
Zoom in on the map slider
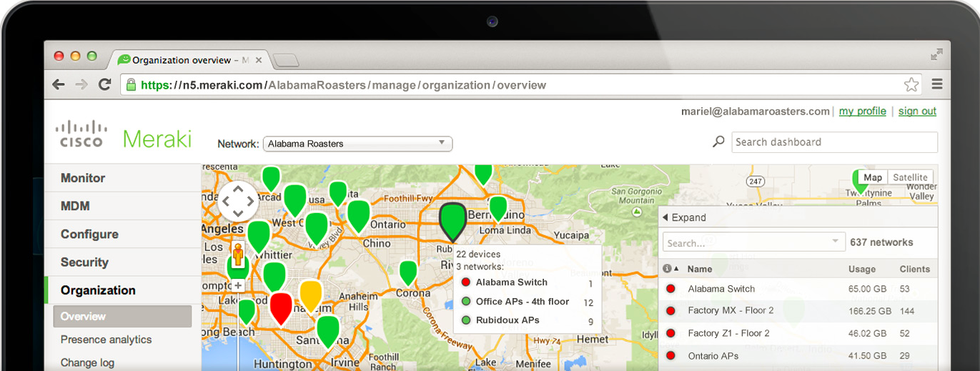pos(239,286)
